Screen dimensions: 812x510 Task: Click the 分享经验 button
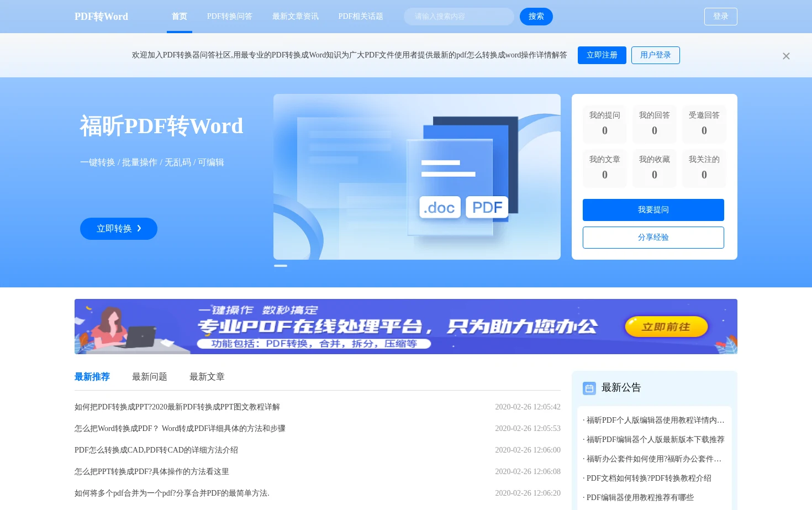pos(653,238)
